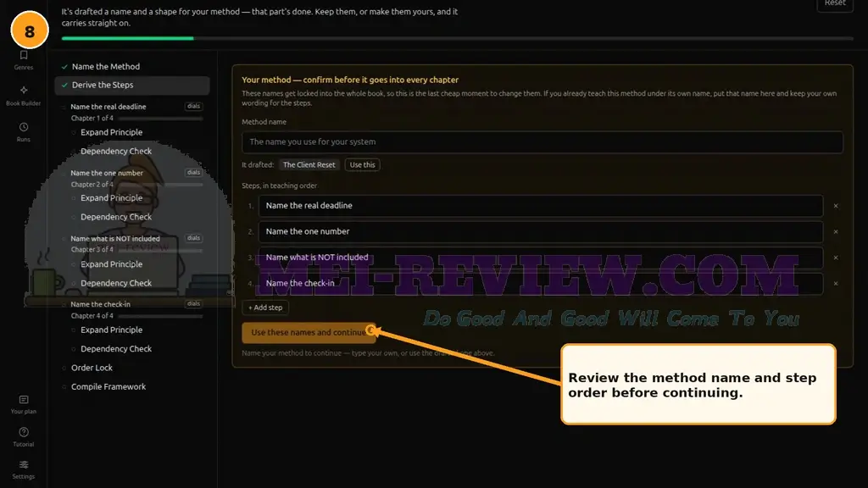This screenshot has width=868, height=488.
Task: Open dials for 'Name what is NOT included'
Action: point(194,238)
